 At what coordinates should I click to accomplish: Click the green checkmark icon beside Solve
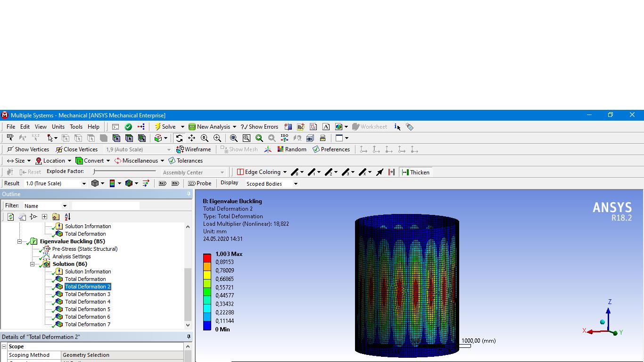(x=128, y=127)
